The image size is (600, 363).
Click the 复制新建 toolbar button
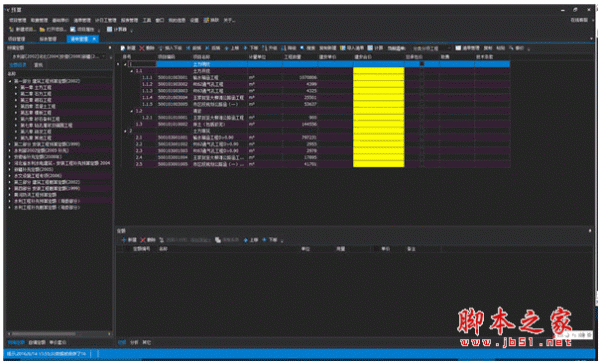click(328, 48)
